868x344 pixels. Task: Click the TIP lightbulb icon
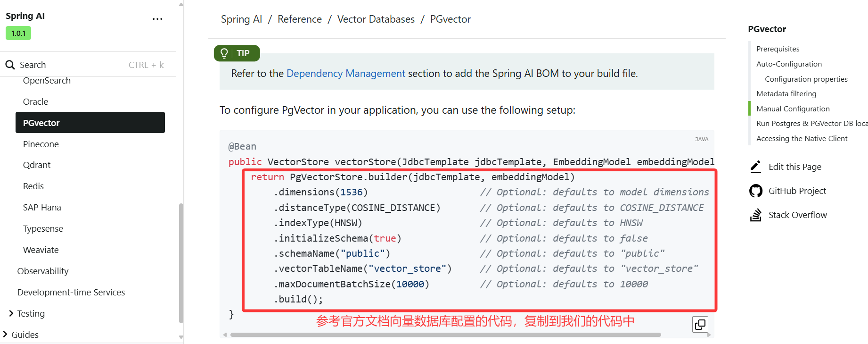(224, 53)
